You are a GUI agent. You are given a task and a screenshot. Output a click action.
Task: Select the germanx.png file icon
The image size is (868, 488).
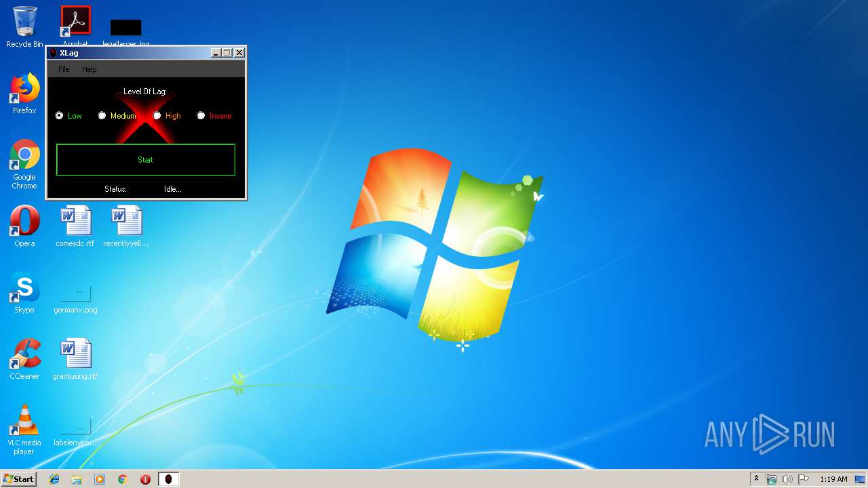pos(75,298)
